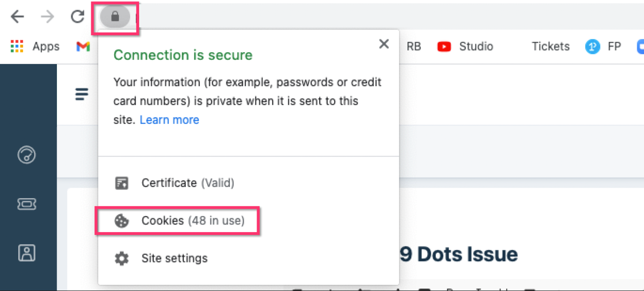Click the FP bookmark icon
The height and width of the screenshot is (291, 644).
(x=592, y=46)
